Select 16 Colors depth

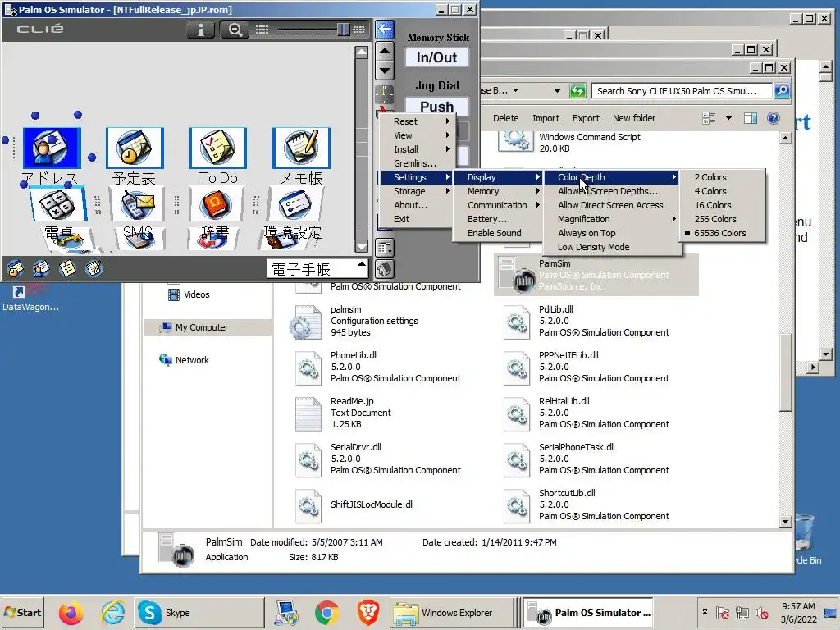[x=722, y=205]
